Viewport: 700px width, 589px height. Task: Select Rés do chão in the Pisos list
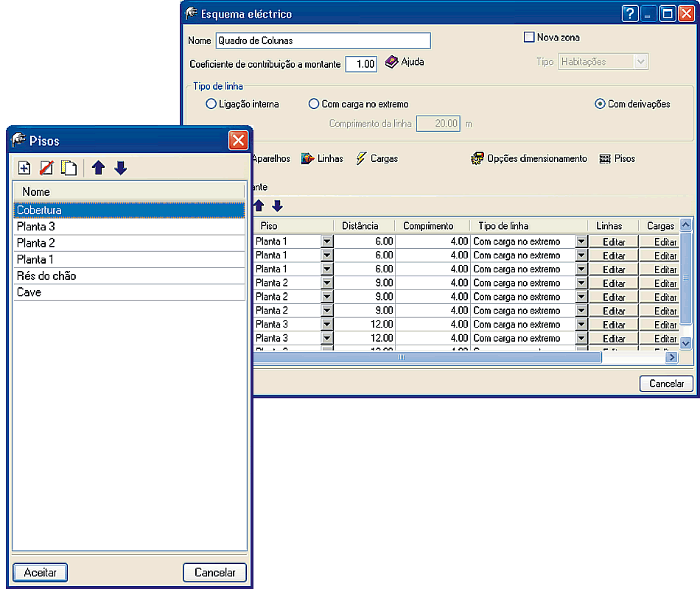tap(130, 276)
